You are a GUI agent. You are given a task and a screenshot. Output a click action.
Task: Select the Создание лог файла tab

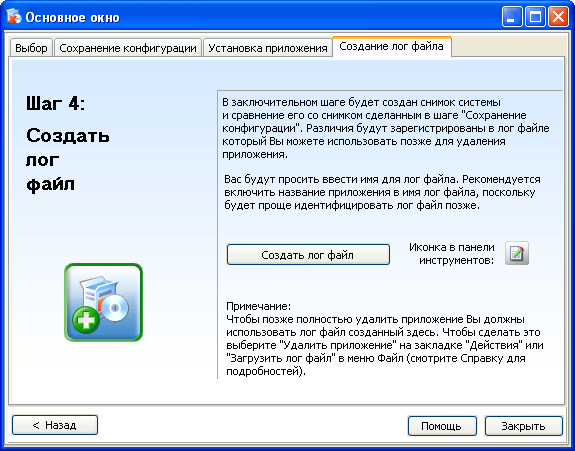click(392, 47)
